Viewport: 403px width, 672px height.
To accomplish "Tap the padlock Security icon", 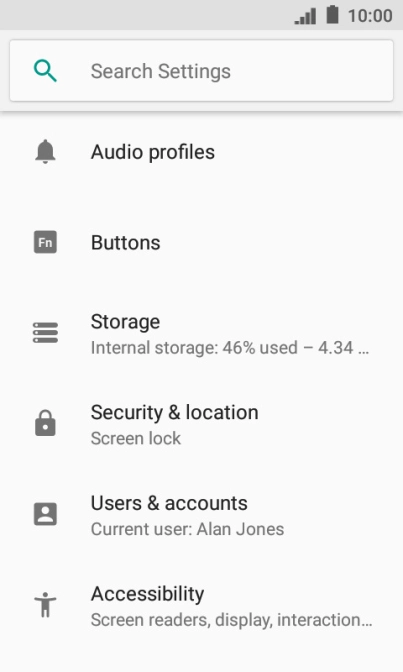I will pos(45,423).
